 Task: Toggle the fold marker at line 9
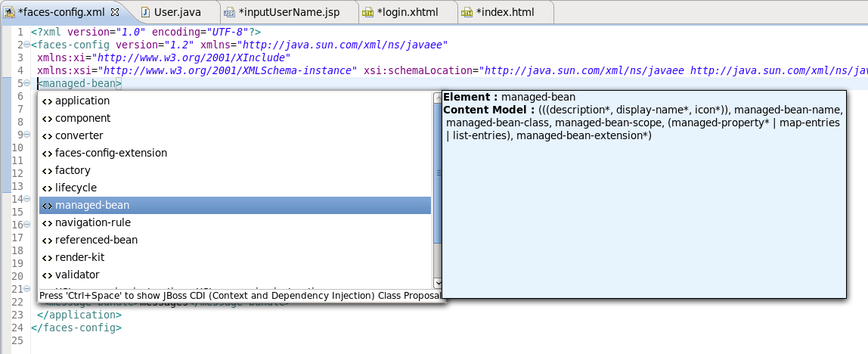point(26,135)
